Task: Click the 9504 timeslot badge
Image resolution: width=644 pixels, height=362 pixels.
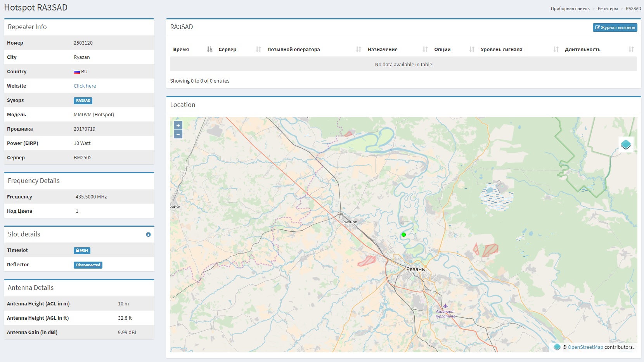Action: (x=82, y=251)
